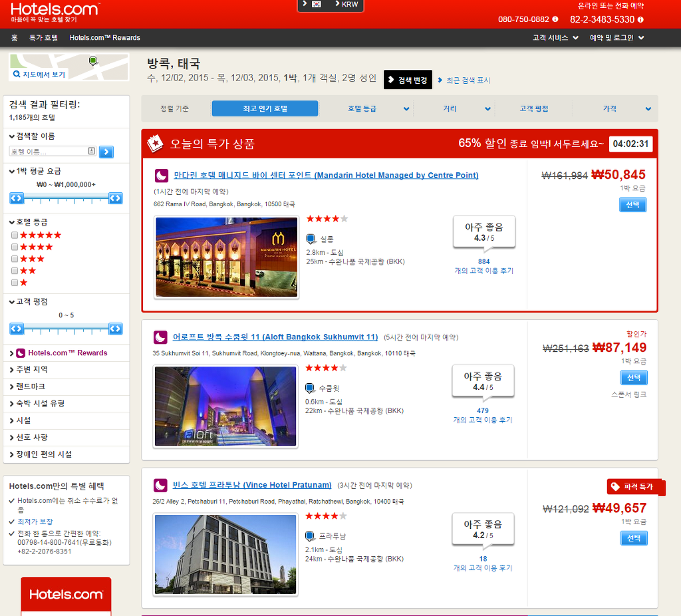Click the guest rating slider right handle
681x616 pixels.
116,329
